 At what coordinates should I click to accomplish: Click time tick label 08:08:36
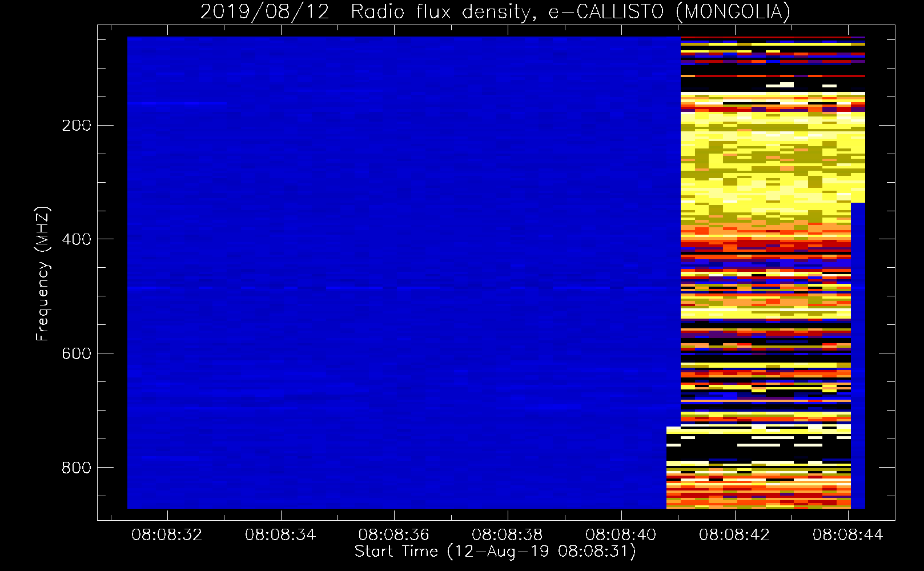click(394, 535)
